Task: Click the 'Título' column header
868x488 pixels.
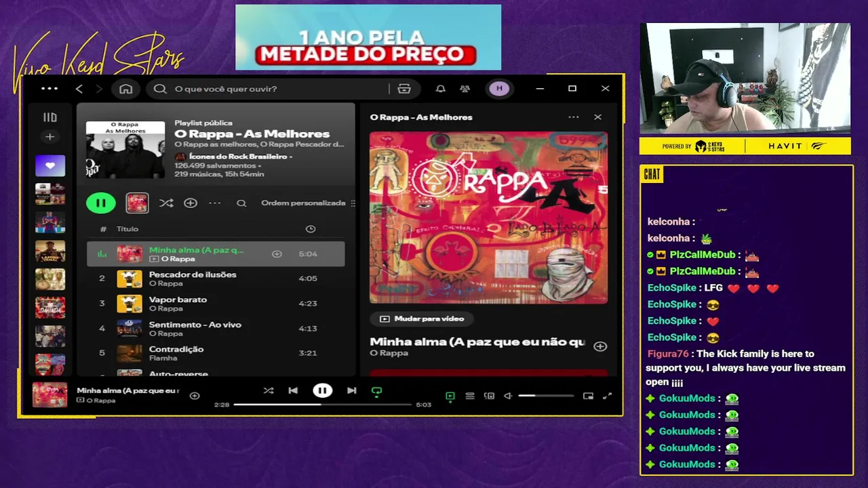Action: click(x=127, y=229)
